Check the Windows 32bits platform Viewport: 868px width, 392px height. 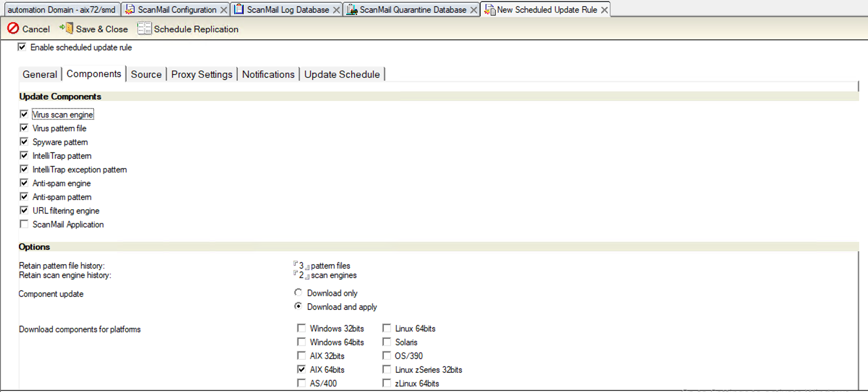pyautogui.click(x=301, y=328)
